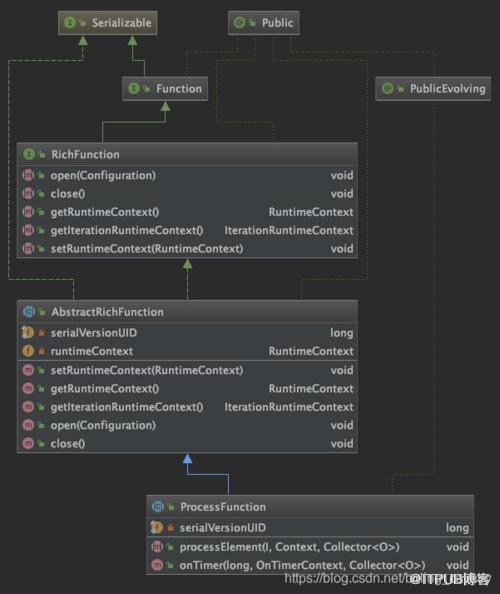The image size is (500, 594).
Task: Select the Serializable interface node
Action: tap(108, 23)
